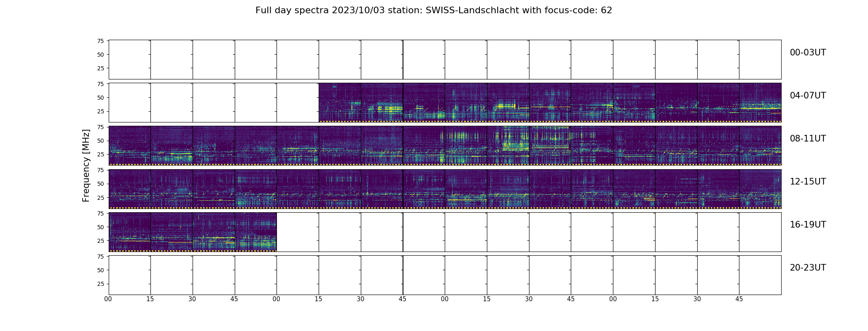868x331 pixels.
Task: Open the 14:00 UT spectrogram panel
Action: tap(466, 189)
